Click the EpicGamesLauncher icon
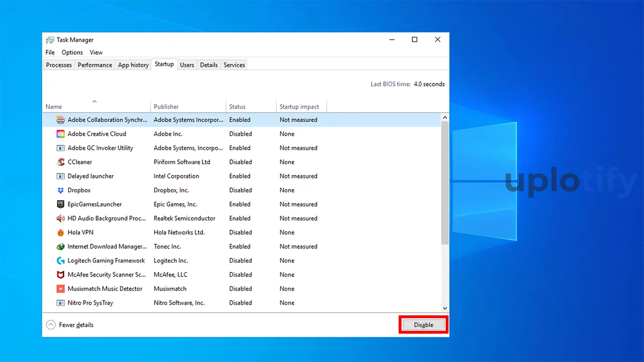The width and height of the screenshot is (644, 362). point(60,204)
